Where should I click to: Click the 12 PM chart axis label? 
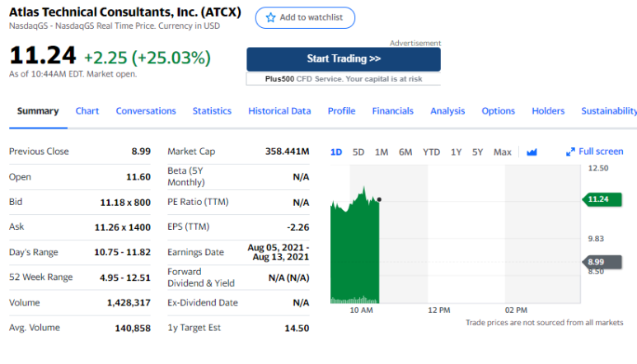pos(438,310)
